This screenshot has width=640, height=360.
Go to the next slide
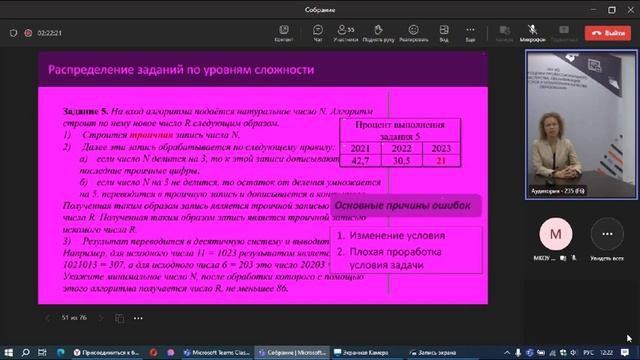point(101,318)
